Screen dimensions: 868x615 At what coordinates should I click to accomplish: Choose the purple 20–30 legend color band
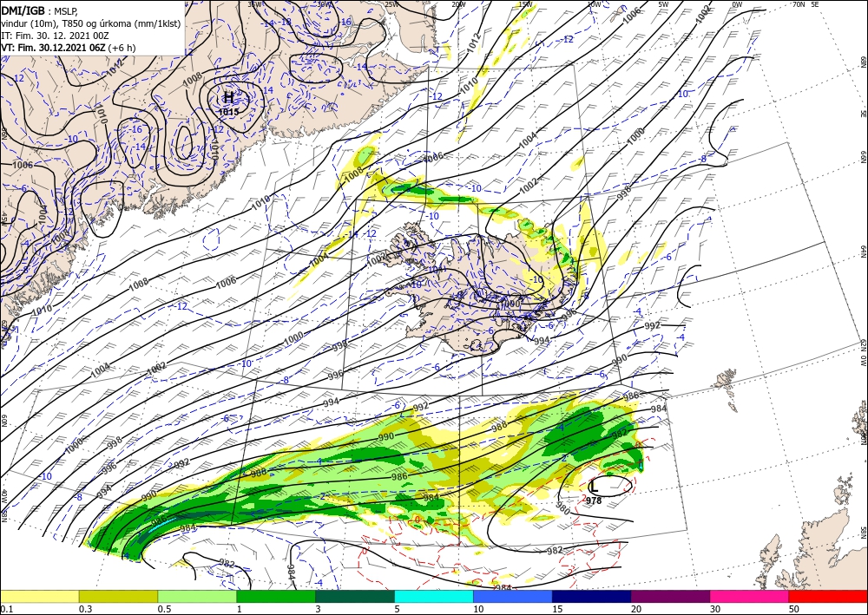pyautogui.click(x=670, y=596)
